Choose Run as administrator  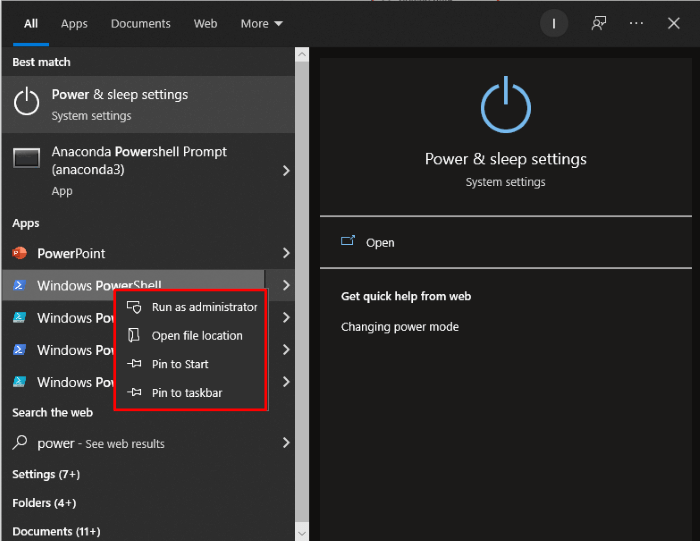point(191,307)
